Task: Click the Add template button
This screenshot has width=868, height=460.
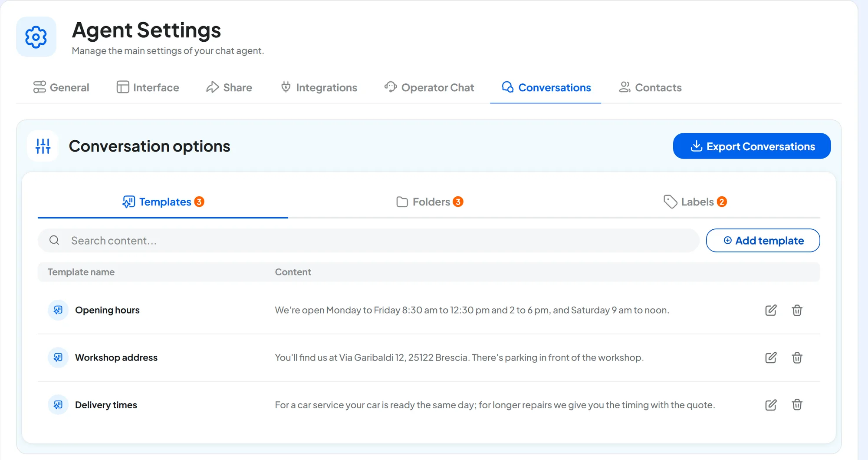Action: 763,240
